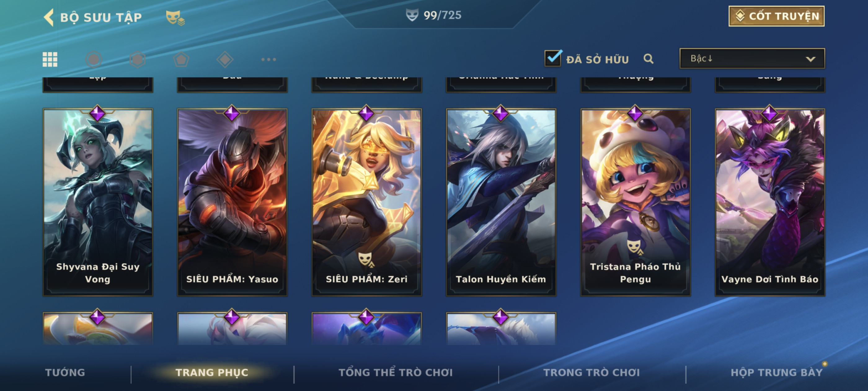Screen dimensions: 868x391
Task: Switch to Hộp Trưng Bày tab
Action: point(776,372)
